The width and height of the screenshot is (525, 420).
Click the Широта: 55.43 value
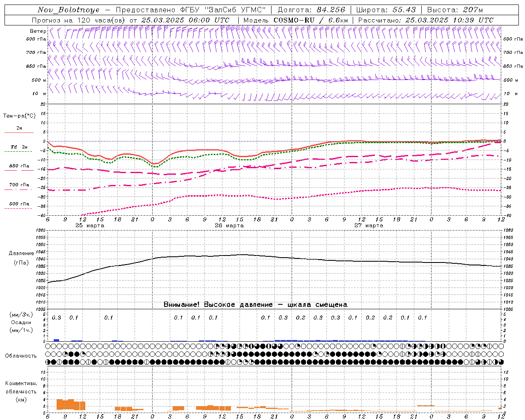pos(386,10)
